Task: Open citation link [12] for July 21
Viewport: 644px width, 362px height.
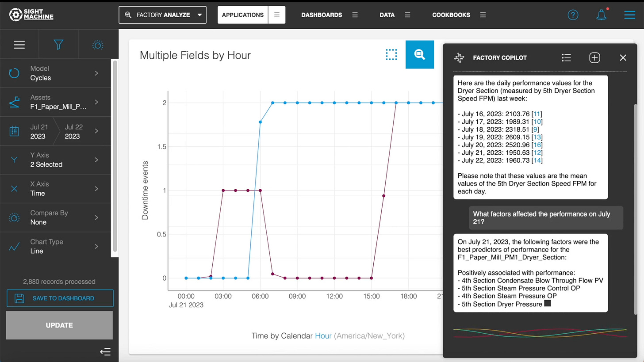Action: (537, 152)
